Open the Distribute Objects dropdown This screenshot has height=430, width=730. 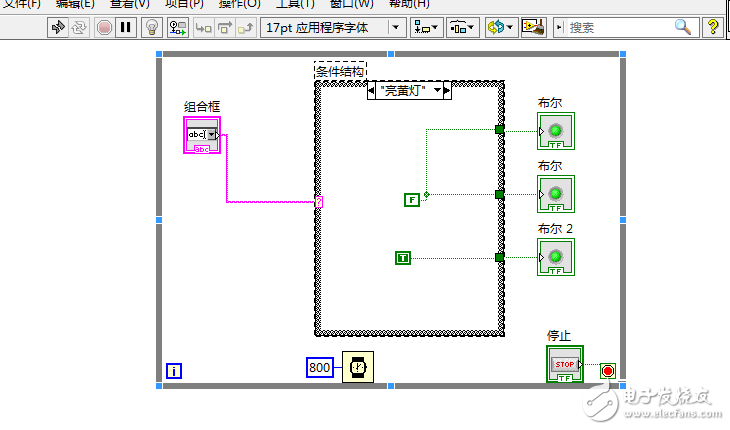point(462,27)
